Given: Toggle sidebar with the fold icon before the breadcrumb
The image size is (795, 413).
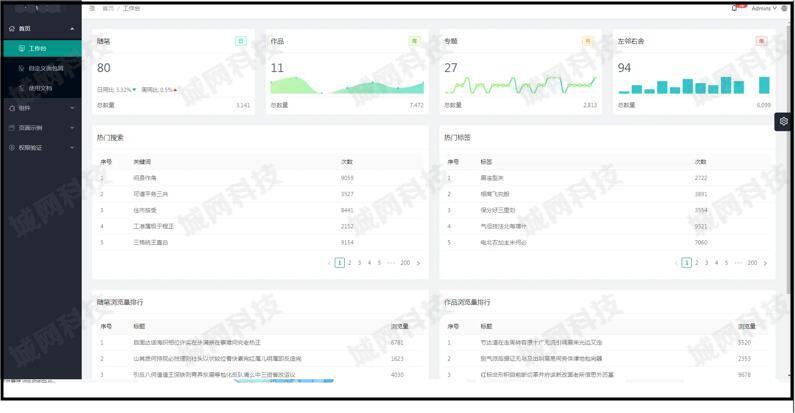Looking at the screenshot, I should coord(92,9).
